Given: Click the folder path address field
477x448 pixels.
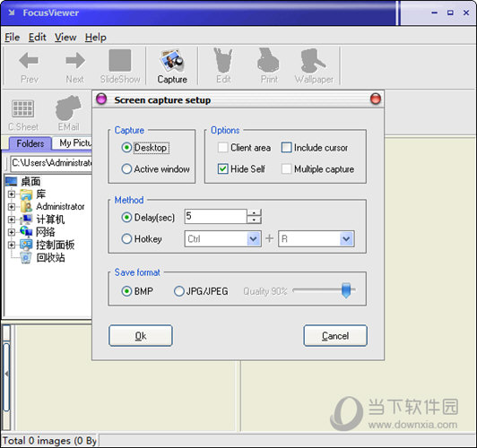Looking at the screenshot, I should point(51,163).
